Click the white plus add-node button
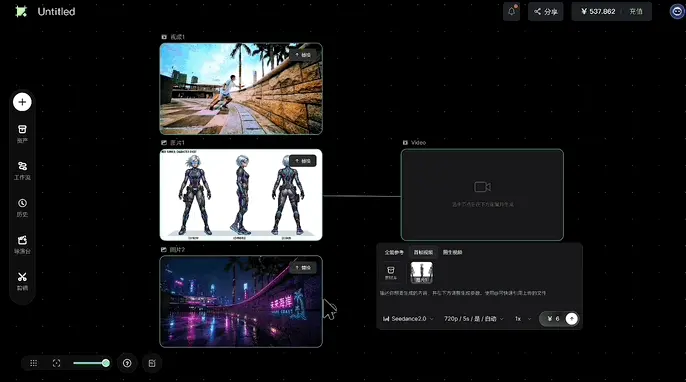 [22, 102]
